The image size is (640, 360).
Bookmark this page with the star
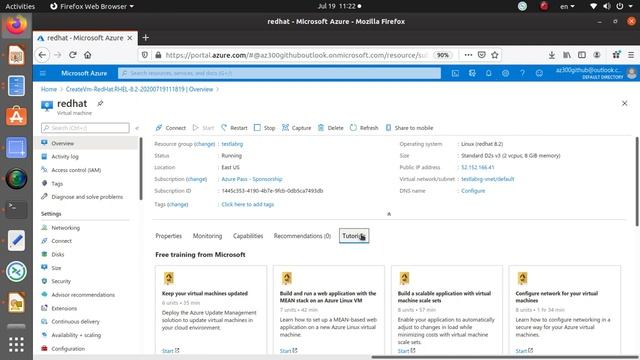point(495,55)
